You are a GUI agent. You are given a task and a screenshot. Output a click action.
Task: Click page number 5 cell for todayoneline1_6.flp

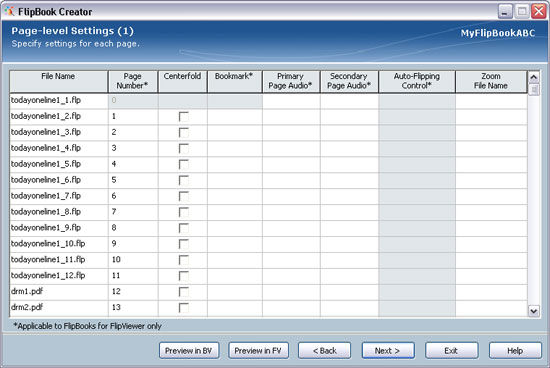pos(133,180)
